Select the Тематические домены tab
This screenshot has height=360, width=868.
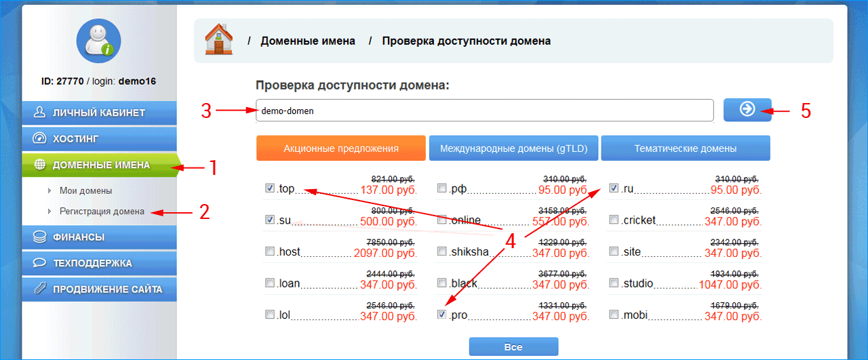click(x=685, y=148)
